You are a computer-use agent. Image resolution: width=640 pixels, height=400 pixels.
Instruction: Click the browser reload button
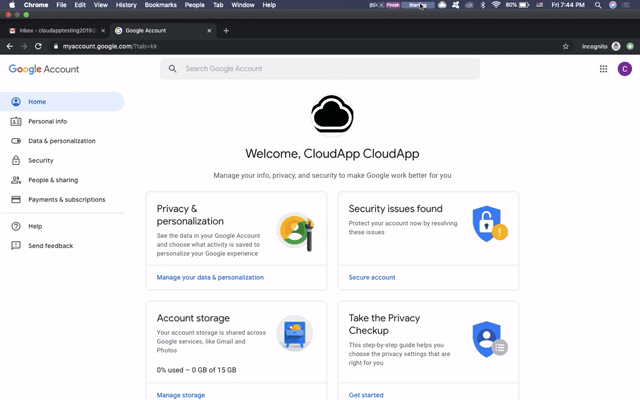coord(38,46)
